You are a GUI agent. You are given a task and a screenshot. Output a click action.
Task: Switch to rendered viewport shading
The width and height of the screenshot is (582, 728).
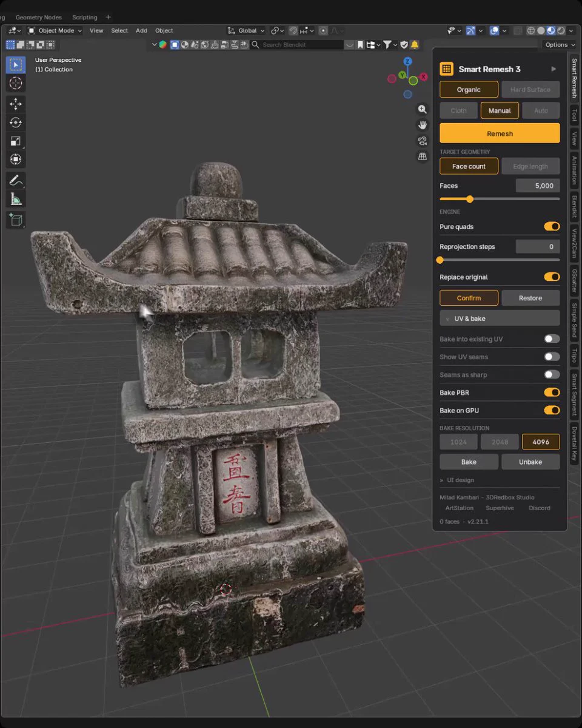pos(561,30)
